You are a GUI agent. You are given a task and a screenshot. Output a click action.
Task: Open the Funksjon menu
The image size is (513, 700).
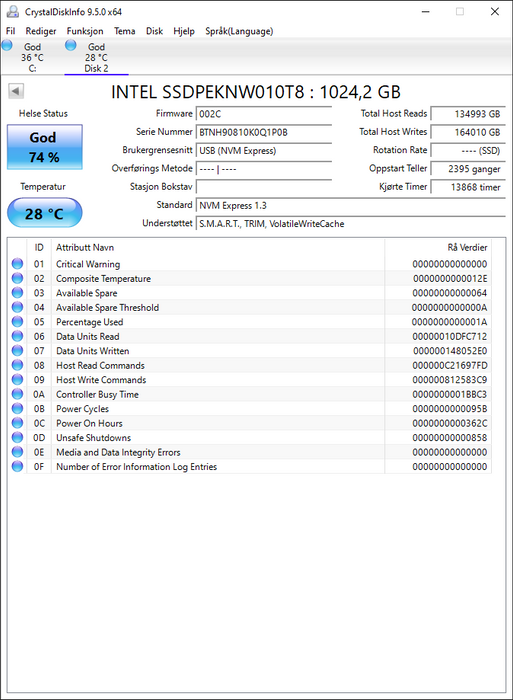click(x=85, y=31)
